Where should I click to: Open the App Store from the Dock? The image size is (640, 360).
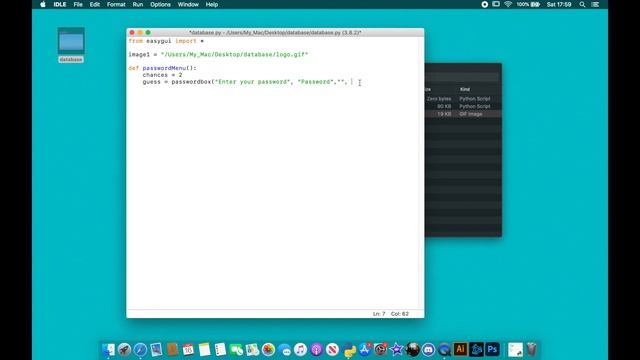[364, 349]
